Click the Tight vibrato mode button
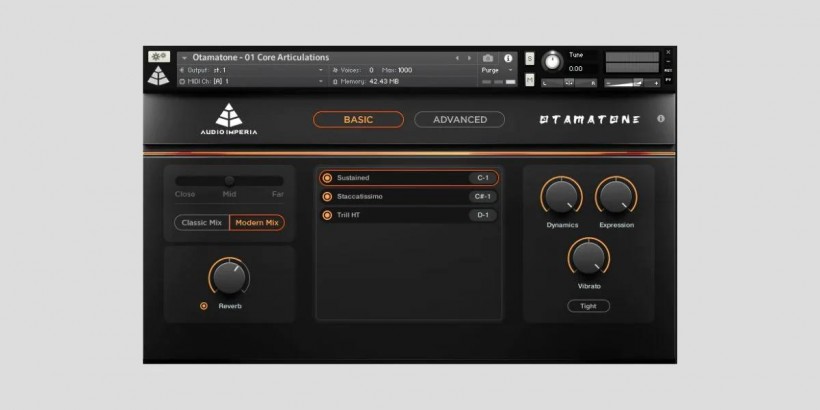This screenshot has height=410, width=820. (x=588, y=306)
